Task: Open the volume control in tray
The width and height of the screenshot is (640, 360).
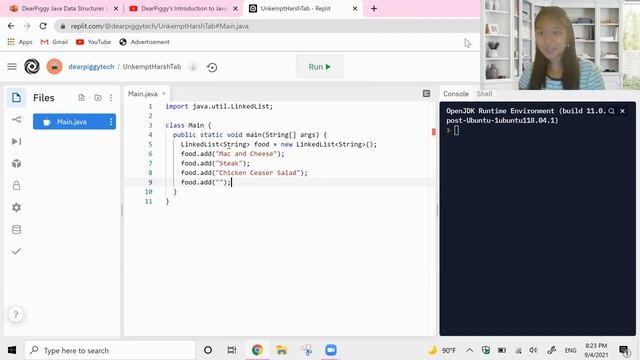Action: (x=533, y=350)
